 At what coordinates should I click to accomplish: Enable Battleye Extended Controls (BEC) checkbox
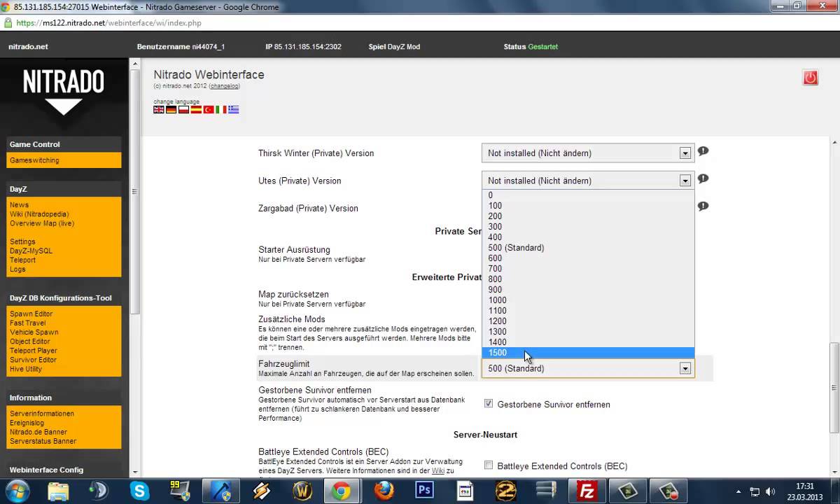pos(489,465)
